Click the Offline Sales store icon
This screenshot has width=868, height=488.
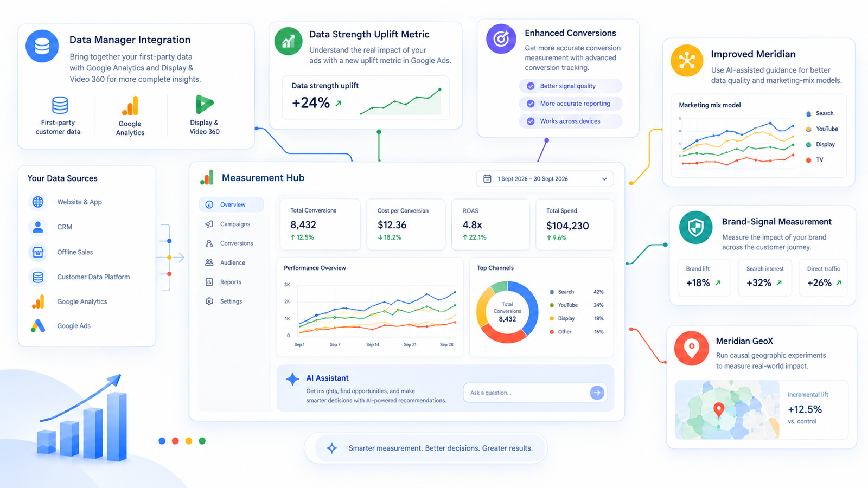click(38, 252)
